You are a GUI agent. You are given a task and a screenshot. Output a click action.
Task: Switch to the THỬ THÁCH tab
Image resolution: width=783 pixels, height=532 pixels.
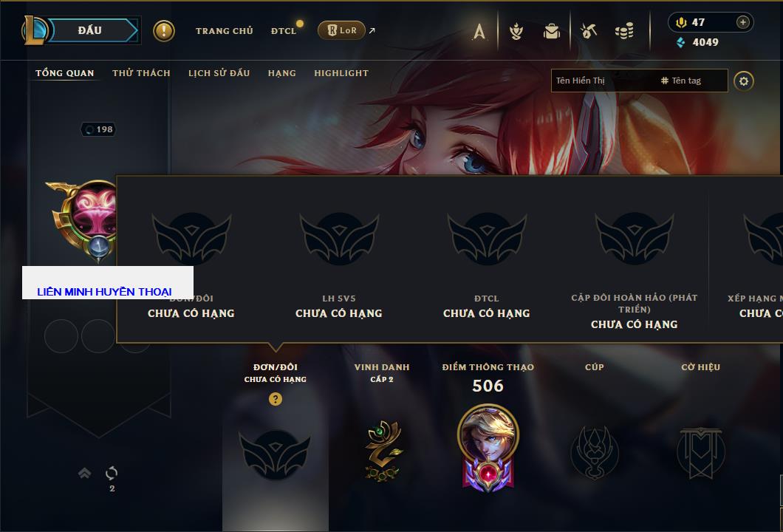(141, 73)
